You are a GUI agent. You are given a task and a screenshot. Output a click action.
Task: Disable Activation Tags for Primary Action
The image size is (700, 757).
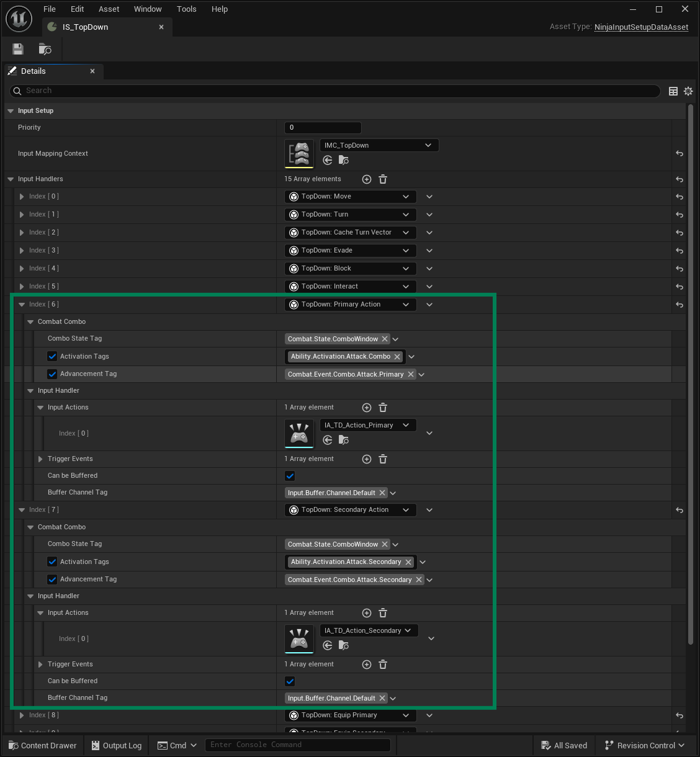(52, 356)
